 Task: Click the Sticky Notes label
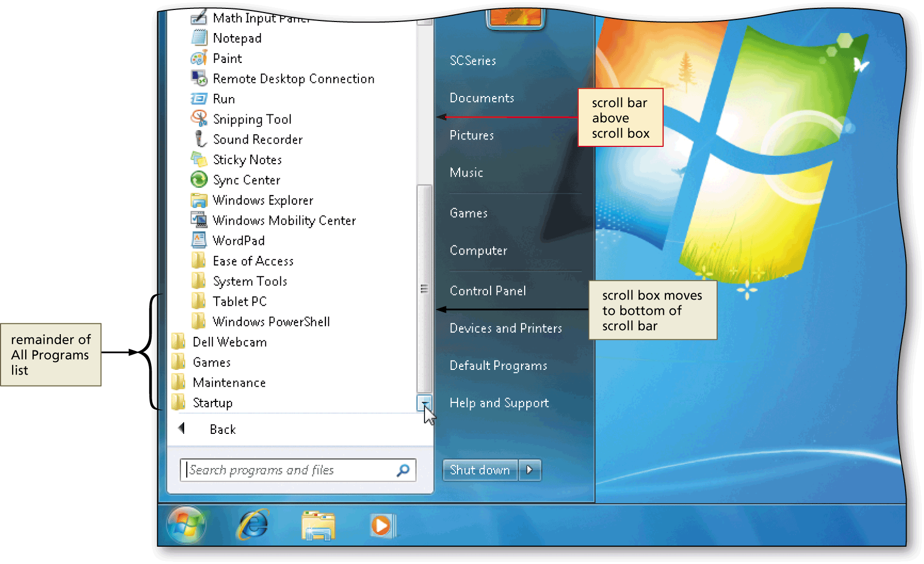click(x=247, y=159)
